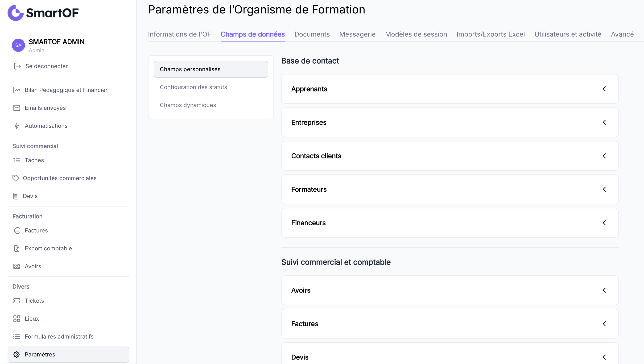This screenshot has width=644, height=364.
Task: Open the Avancé tab
Action: 622,34
